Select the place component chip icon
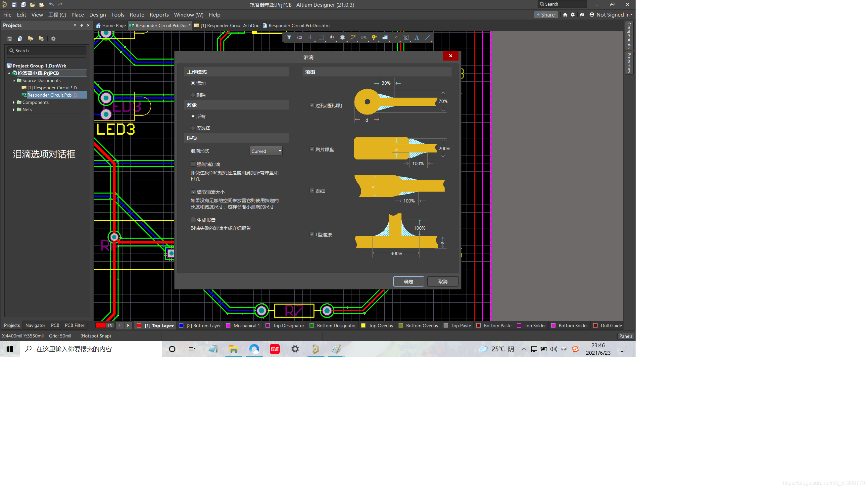Viewport: 868px width, 489px height. tap(342, 37)
